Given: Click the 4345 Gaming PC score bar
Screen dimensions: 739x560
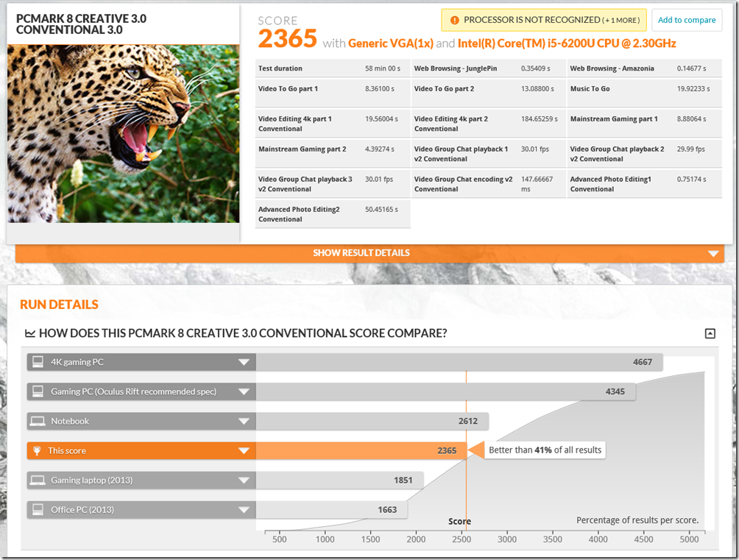Looking at the screenshot, I should point(446,391).
